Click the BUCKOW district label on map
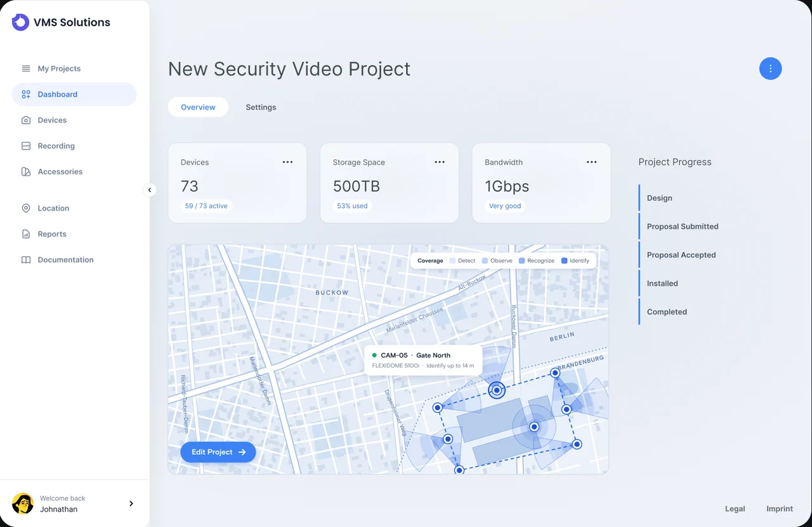 (332, 292)
